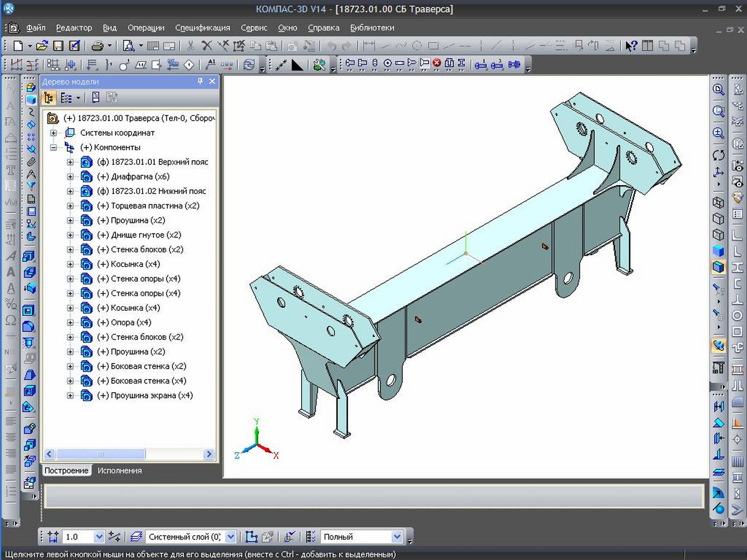Pin the Дерево модели panel
The width and height of the screenshot is (747, 560).
(x=200, y=81)
